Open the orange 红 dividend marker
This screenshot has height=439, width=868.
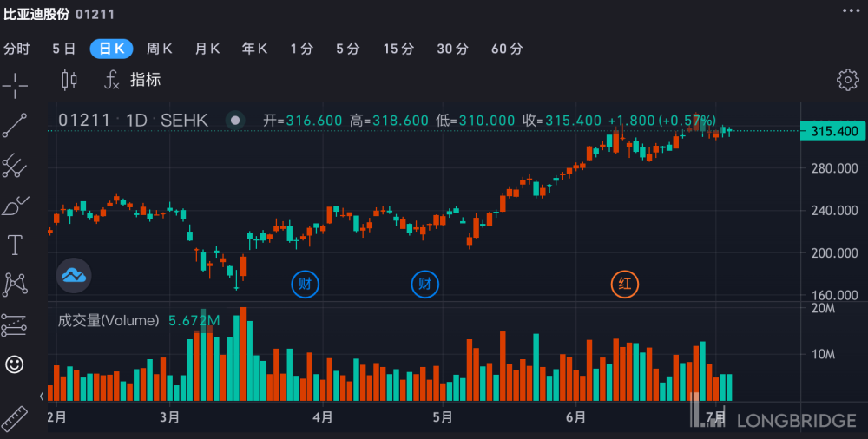[624, 284]
